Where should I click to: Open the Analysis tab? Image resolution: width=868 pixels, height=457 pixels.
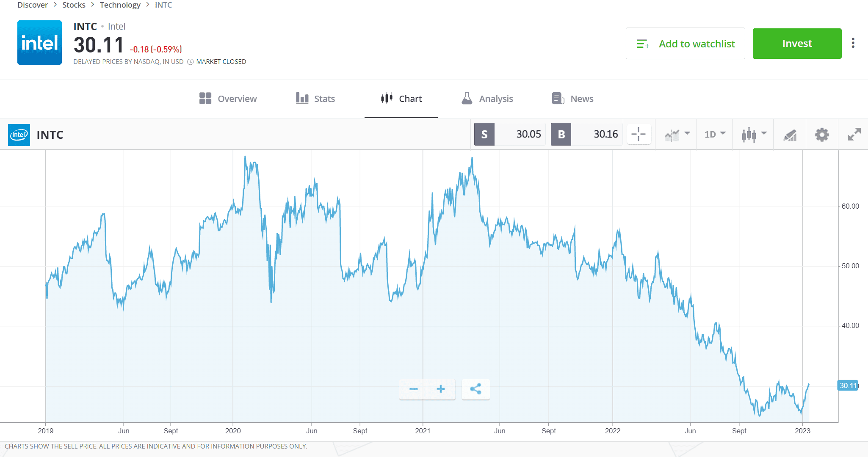pyautogui.click(x=487, y=99)
